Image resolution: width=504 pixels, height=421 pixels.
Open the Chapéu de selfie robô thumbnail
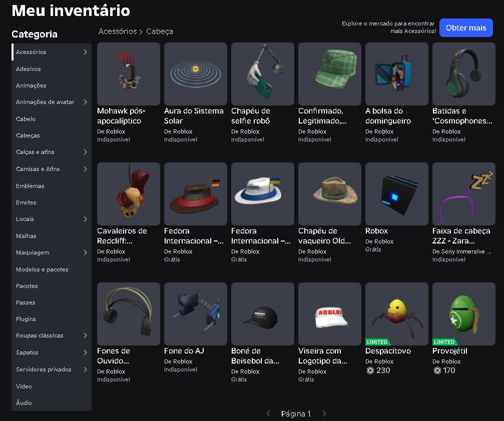point(263,74)
